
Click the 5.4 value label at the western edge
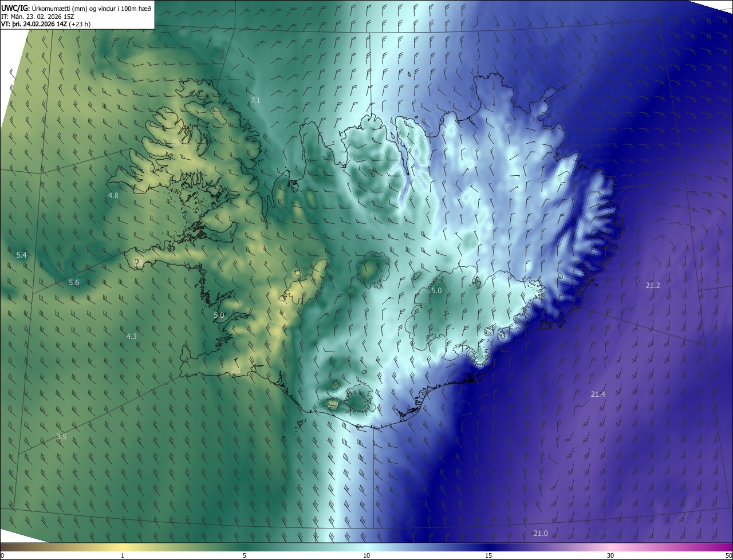pyautogui.click(x=21, y=255)
